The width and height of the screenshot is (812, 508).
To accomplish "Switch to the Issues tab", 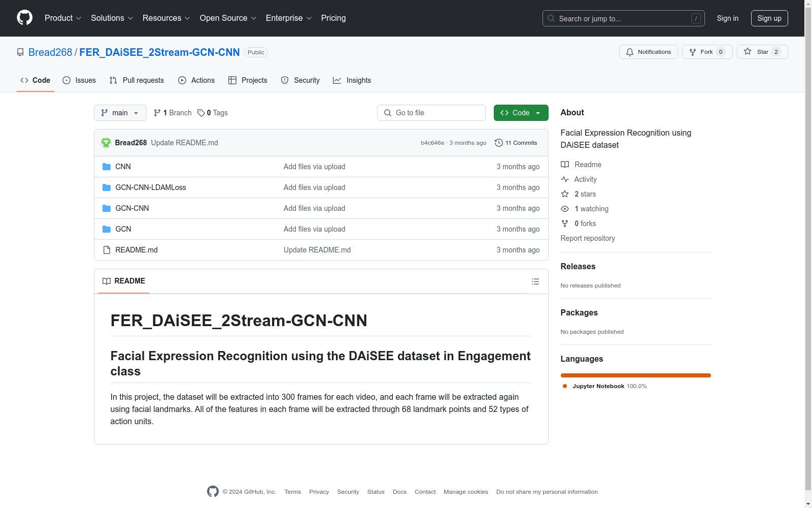I will [x=79, y=80].
